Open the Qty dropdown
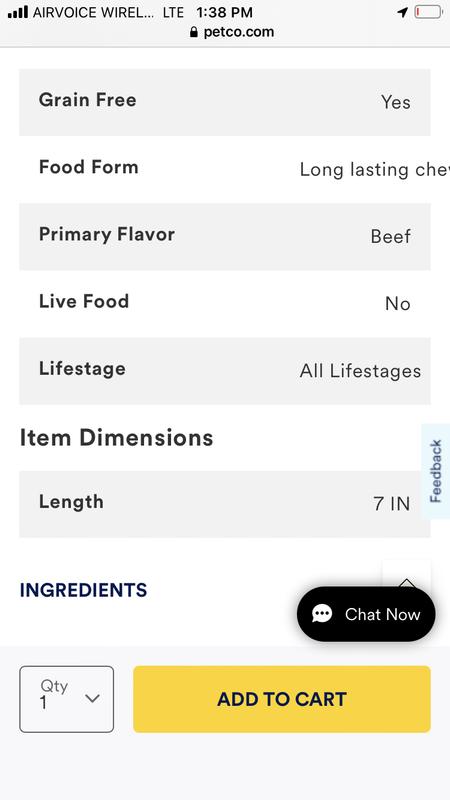450x800 pixels. [67, 699]
